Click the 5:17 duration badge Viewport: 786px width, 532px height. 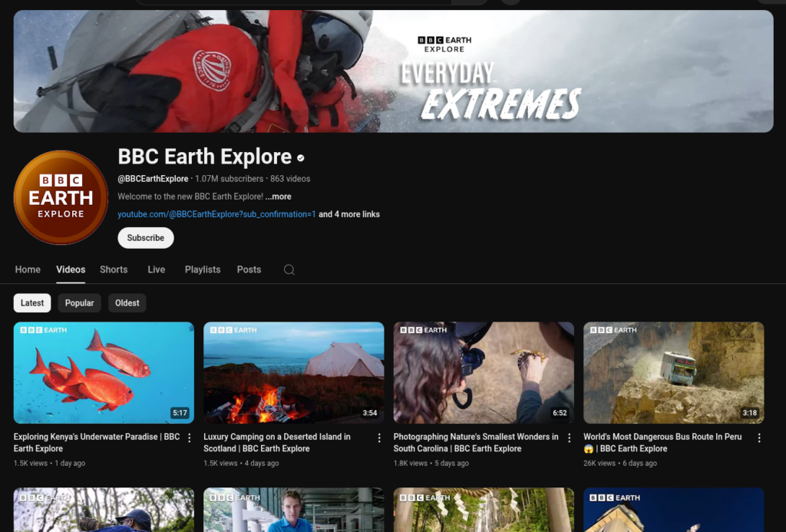[180, 413]
